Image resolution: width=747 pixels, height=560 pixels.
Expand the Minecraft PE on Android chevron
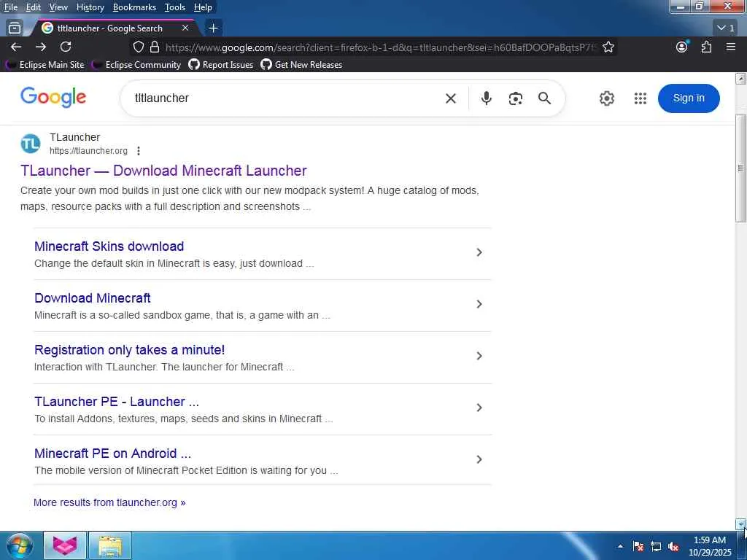[x=479, y=459]
